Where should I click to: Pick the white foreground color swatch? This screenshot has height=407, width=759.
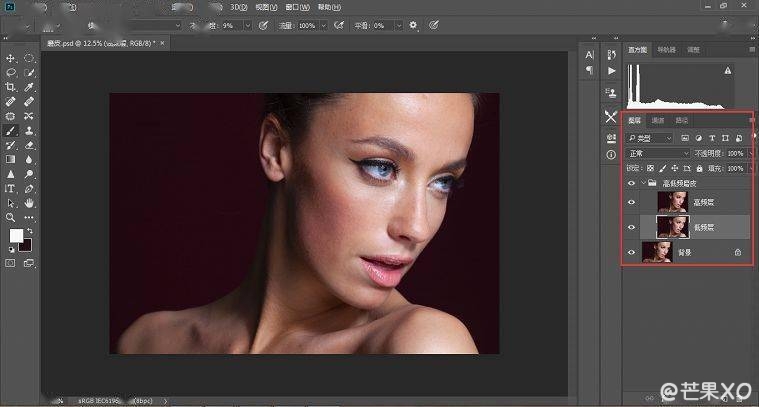coord(16,236)
